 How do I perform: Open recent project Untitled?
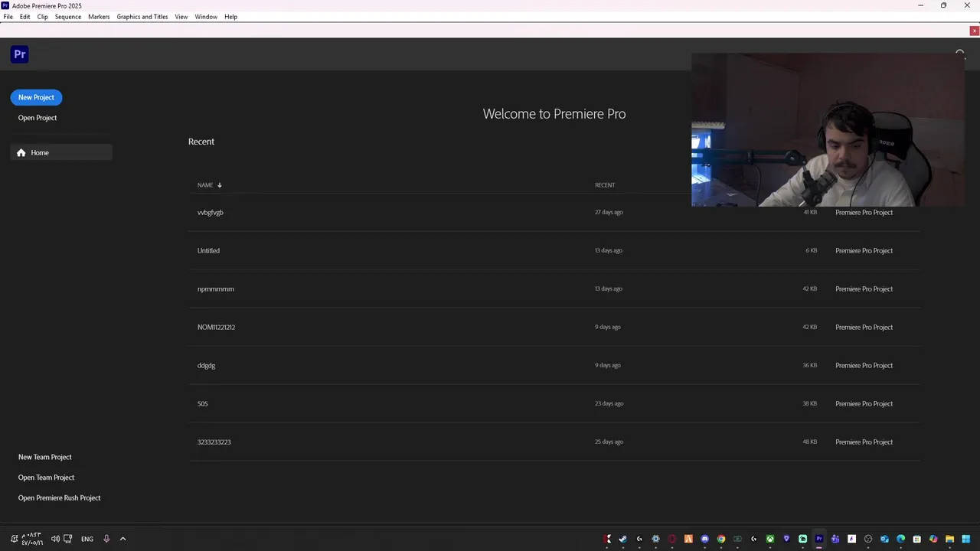(554, 250)
